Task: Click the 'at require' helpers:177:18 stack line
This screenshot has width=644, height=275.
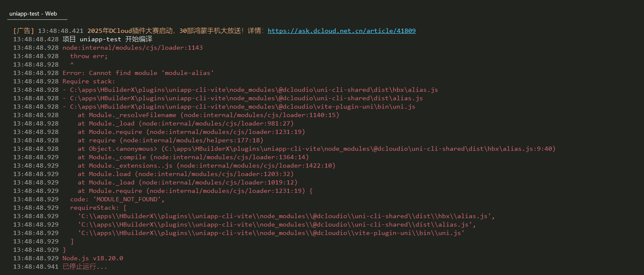Action: pyautogui.click(x=170, y=140)
